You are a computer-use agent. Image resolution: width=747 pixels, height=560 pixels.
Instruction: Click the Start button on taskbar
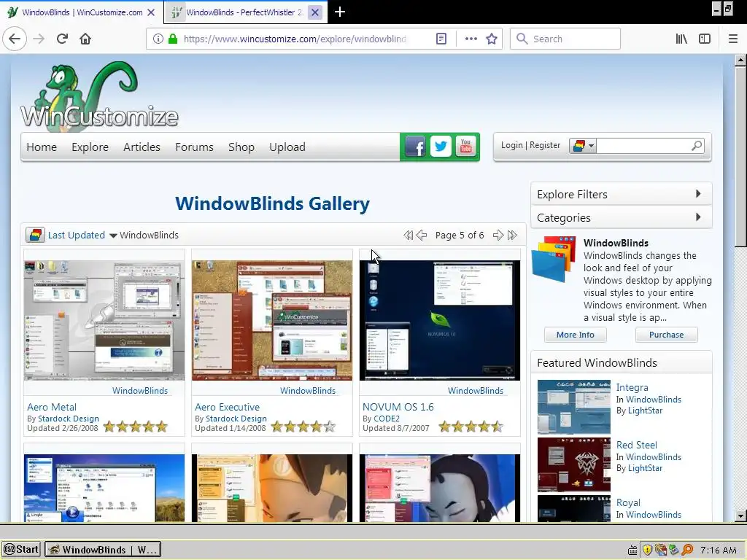click(21, 550)
